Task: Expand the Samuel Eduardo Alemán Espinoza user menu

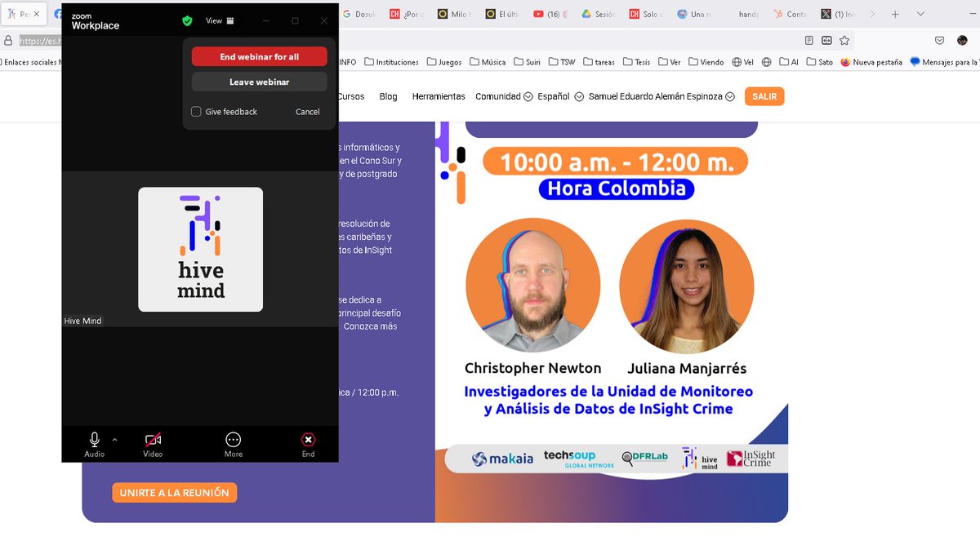Action: pyautogui.click(x=661, y=96)
